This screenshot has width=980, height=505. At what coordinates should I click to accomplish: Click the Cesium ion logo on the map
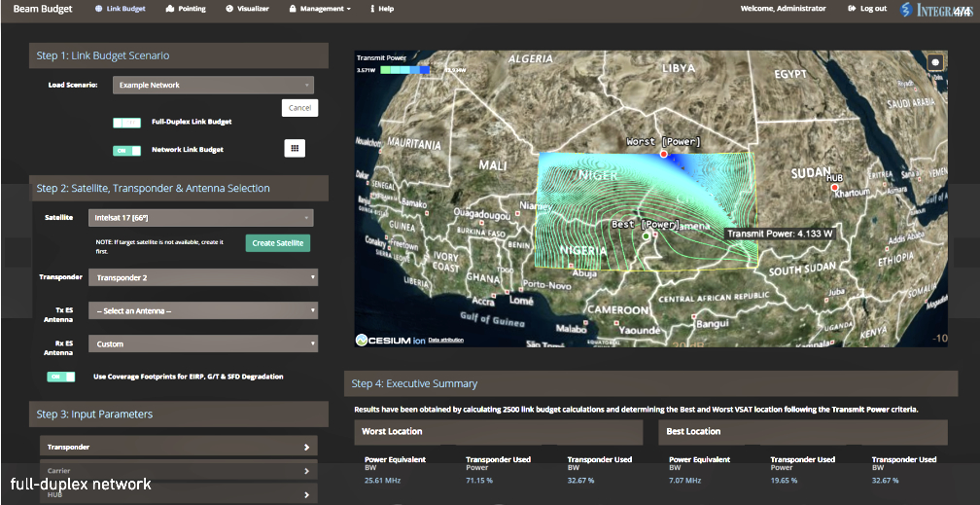pos(390,340)
